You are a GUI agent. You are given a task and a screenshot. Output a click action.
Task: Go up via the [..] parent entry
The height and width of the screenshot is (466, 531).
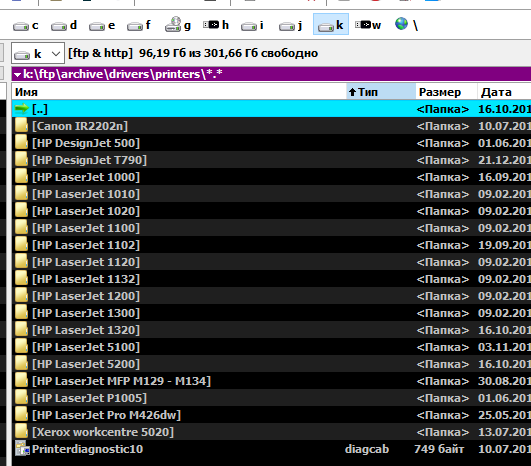pyautogui.click(x=271, y=109)
